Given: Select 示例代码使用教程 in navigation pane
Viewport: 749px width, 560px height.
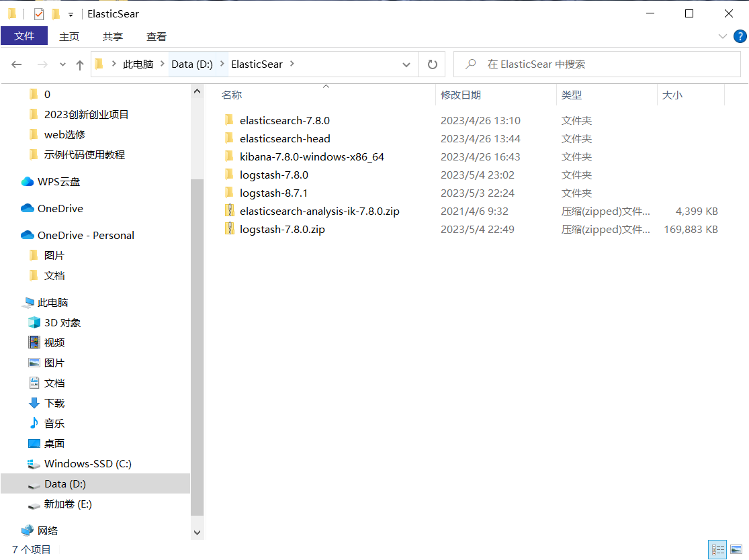Looking at the screenshot, I should pos(85,154).
